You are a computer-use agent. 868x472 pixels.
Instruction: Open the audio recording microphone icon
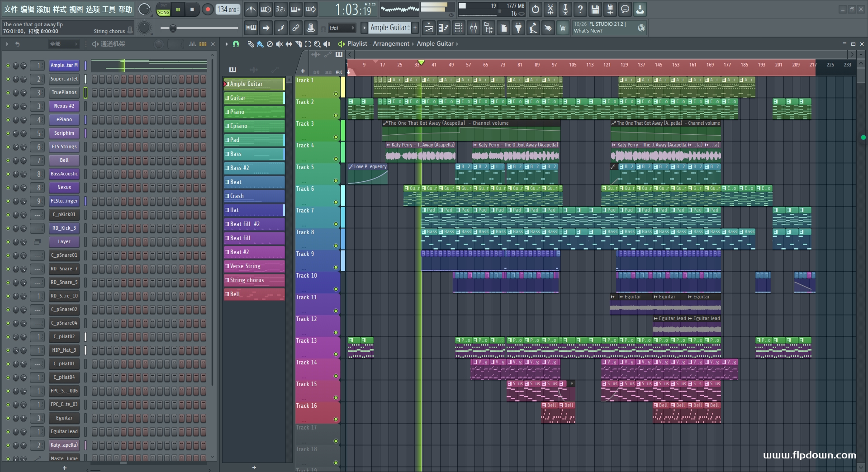coord(565,9)
